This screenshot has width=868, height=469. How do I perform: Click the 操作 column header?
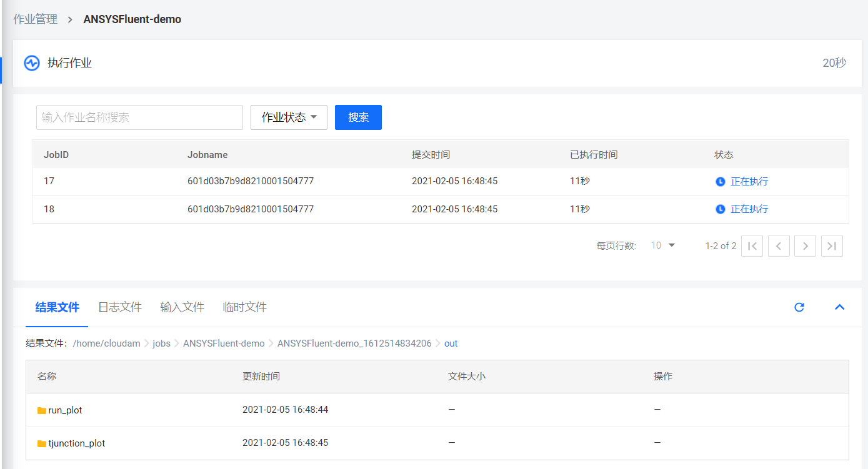pyautogui.click(x=663, y=377)
